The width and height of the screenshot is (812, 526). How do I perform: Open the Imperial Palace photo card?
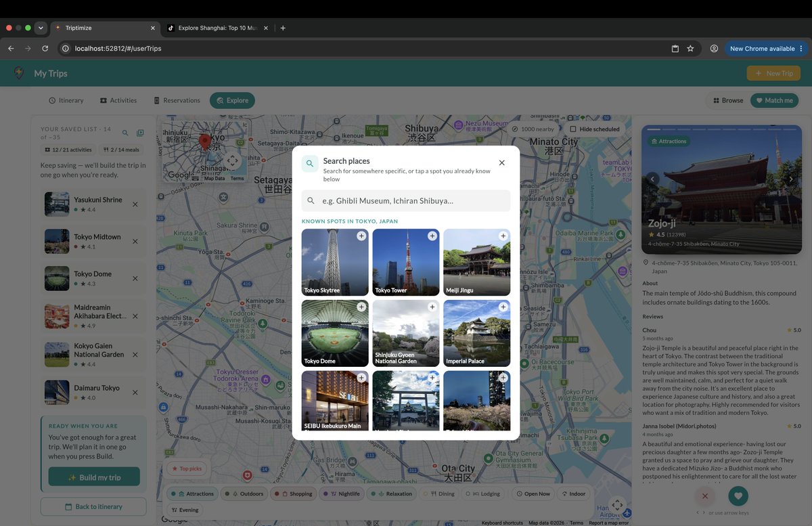[x=476, y=333]
